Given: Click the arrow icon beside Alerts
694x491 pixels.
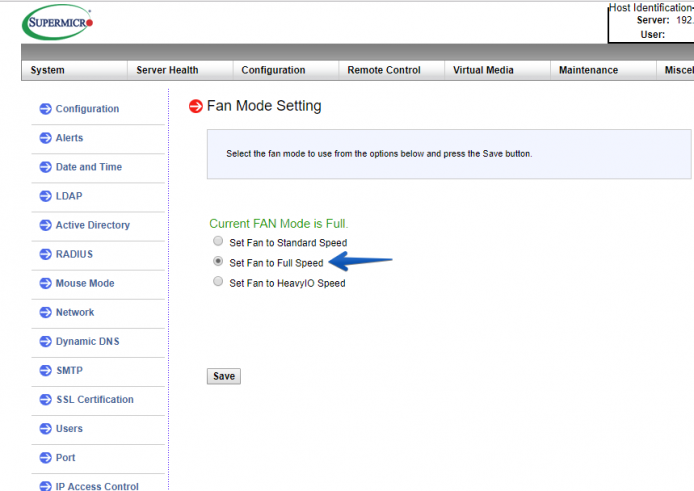Looking at the screenshot, I should (x=46, y=138).
